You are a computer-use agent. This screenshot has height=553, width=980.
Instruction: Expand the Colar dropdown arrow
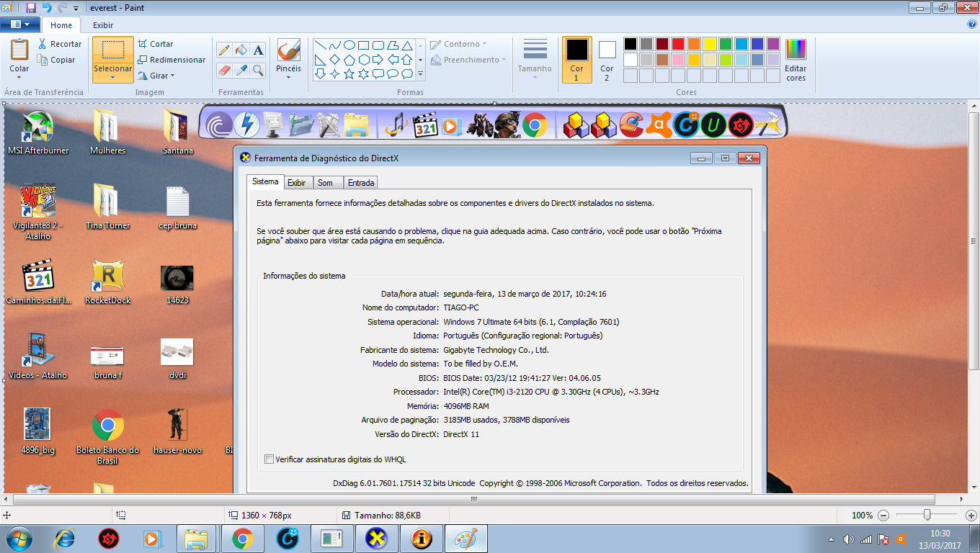pos(19,78)
